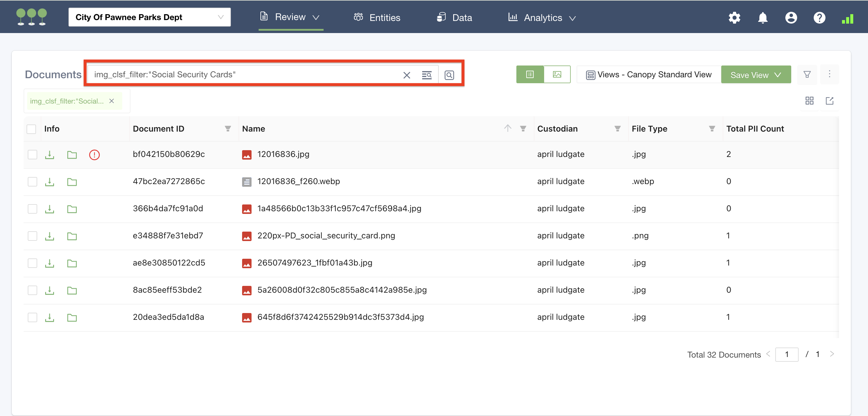Image resolution: width=868 pixels, height=416 pixels.
Task: Tick the checkbox for 645f8d6f3742425529b914dc3f5373d4.jpg
Action: (32, 317)
